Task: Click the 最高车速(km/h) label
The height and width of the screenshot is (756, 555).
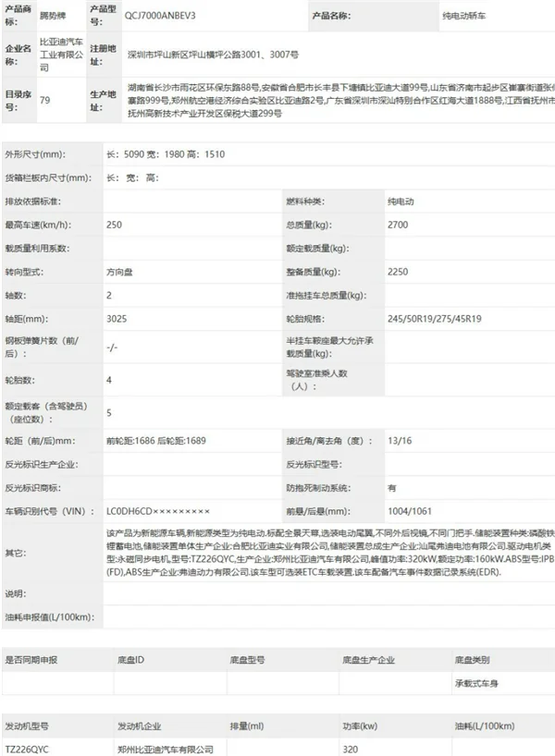Action: click(x=38, y=225)
